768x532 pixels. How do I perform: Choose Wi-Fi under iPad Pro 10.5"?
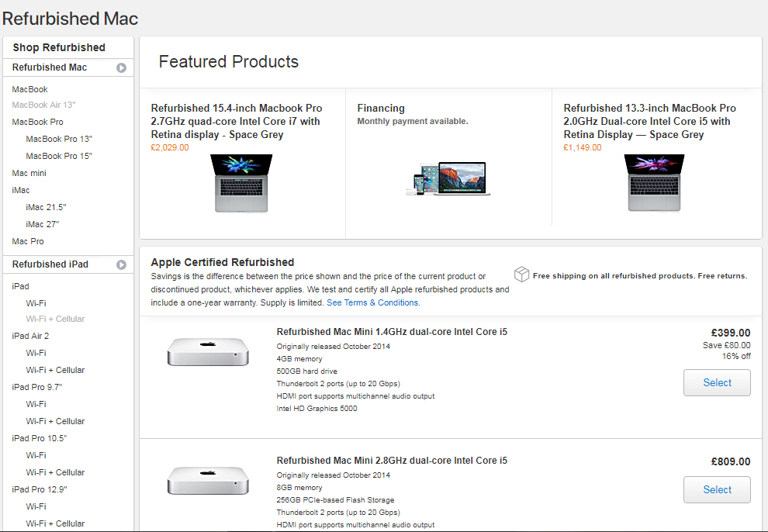(36, 456)
